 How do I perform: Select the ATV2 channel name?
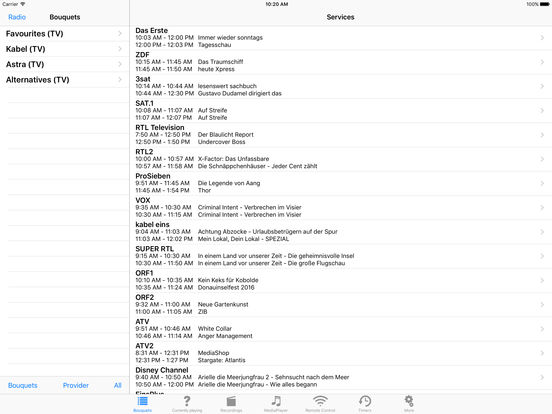(144, 346)
